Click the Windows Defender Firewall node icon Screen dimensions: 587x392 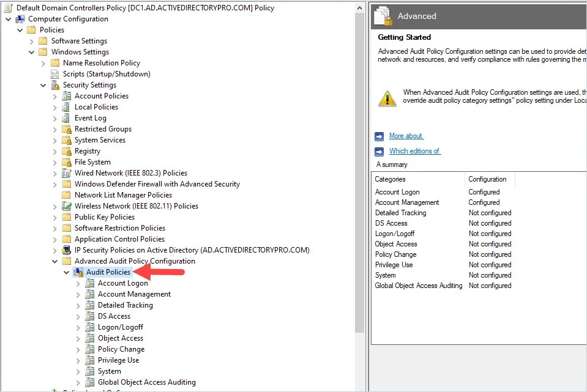pyautogui.click(x=67, y=183)
